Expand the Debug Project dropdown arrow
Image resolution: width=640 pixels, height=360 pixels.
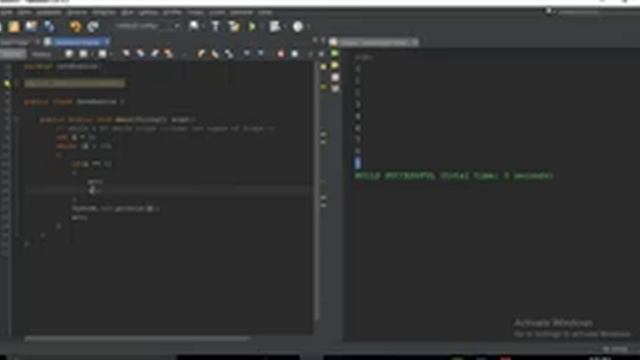click(284, 27)
